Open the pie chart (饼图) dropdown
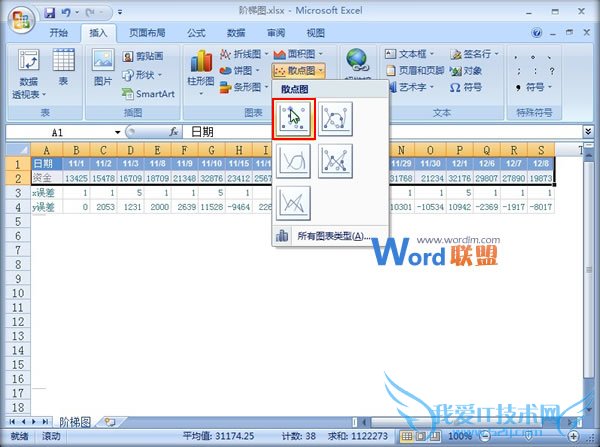600x447 pixels. pos(240,70)
